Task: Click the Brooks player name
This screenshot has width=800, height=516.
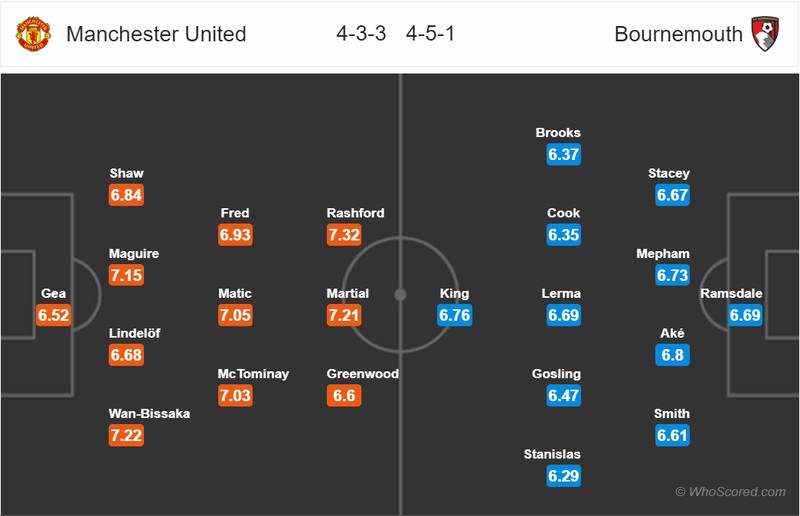Action: click(558, 133)
